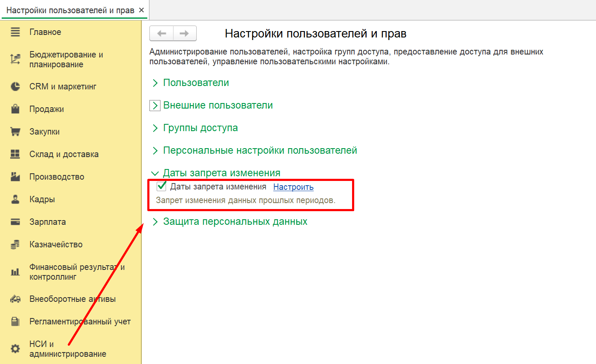
Task: Click the Казначейство coins icon
Action: tap(15, 244)
